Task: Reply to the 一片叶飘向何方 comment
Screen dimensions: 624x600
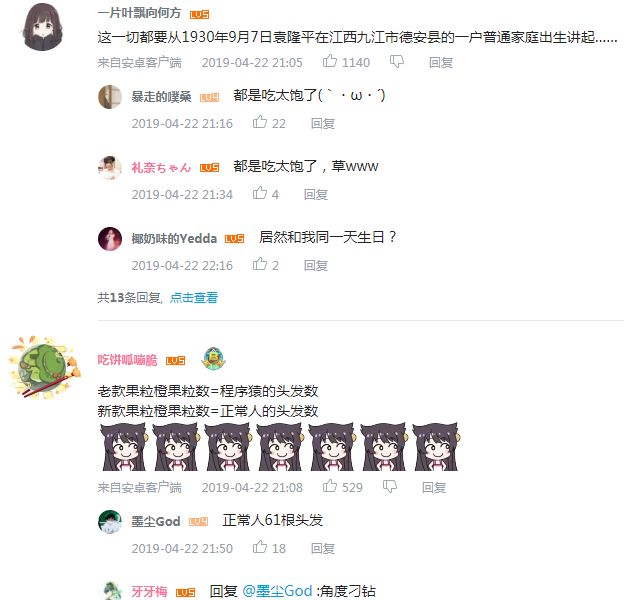Action: pyautogui.click(x=441, y=62)
